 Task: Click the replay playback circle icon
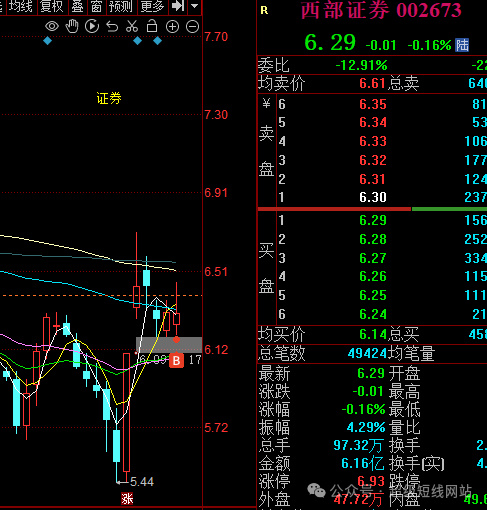pos(92,26)
